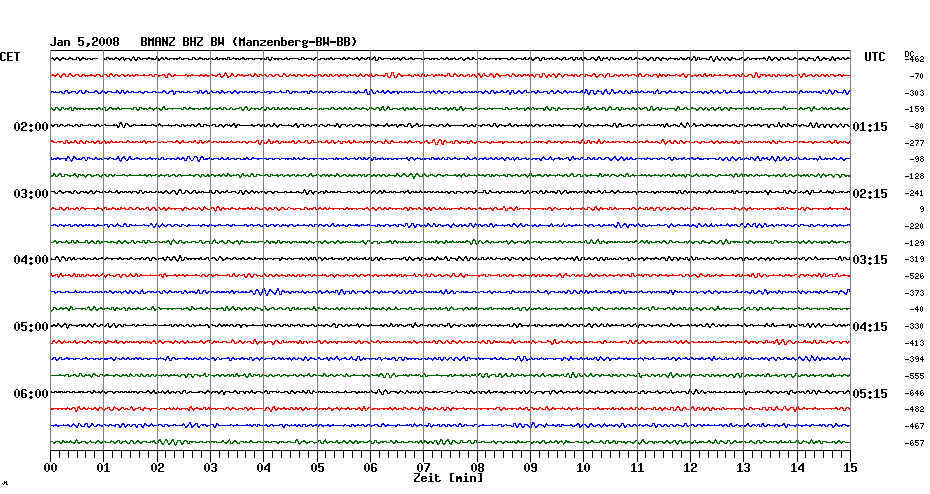Click minute tick label '01'
The height and width of the screenshot is (494, 930).
(103, 468)
